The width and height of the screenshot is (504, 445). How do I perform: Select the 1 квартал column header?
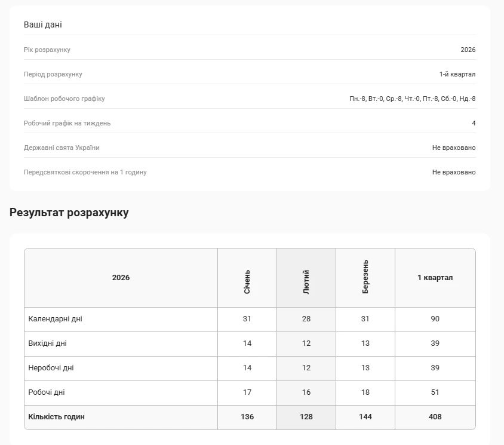pos(435,278)
